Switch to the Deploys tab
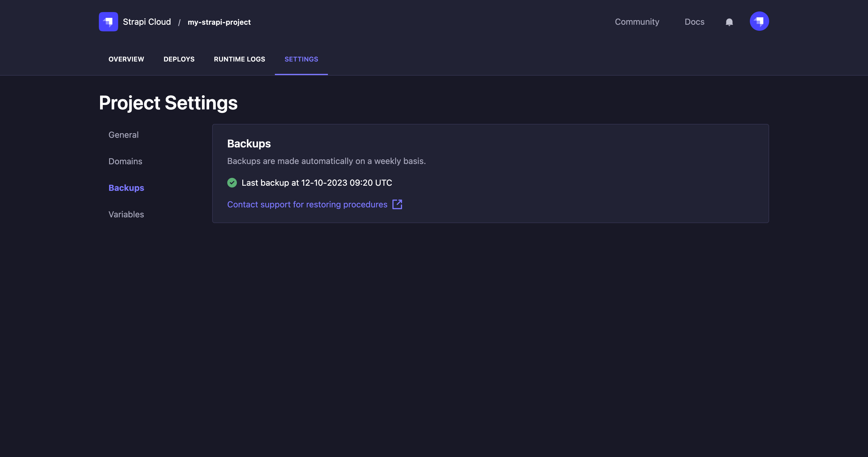868x457 pixels. point(179,59)
